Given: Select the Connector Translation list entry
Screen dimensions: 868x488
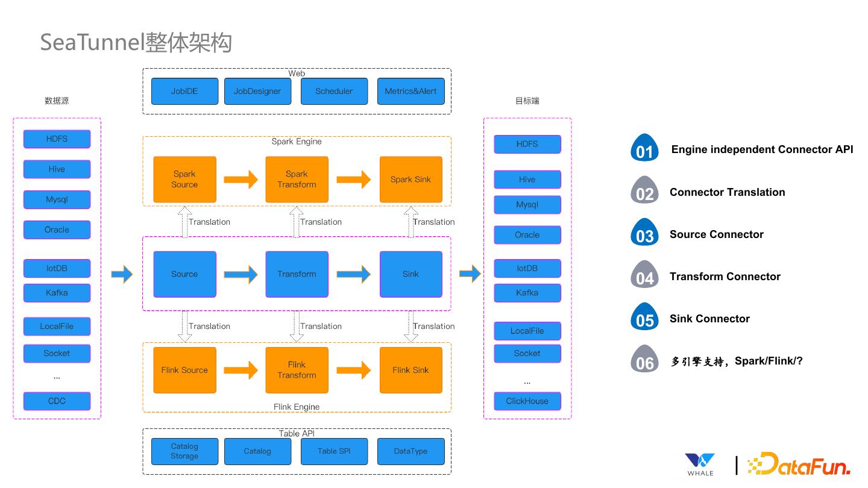Looking at the screenshot, I should (x=727, y=192).
